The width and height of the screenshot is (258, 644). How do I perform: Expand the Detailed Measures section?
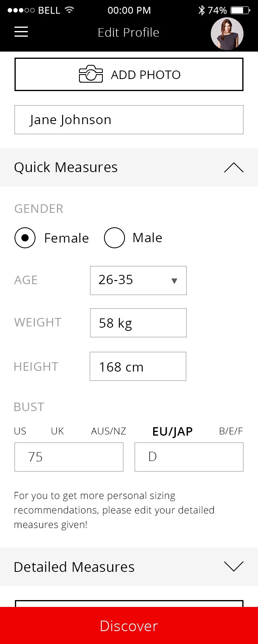(234, 566)
